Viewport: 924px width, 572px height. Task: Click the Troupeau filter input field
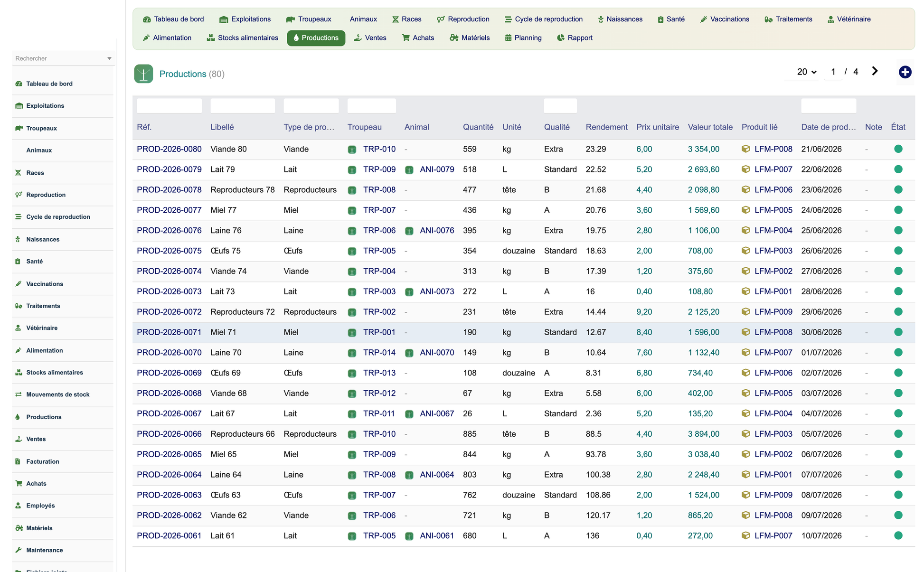372,106
